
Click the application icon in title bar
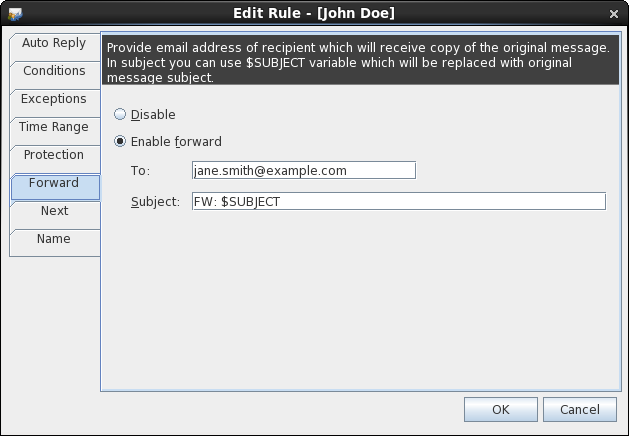pos(15,14)
